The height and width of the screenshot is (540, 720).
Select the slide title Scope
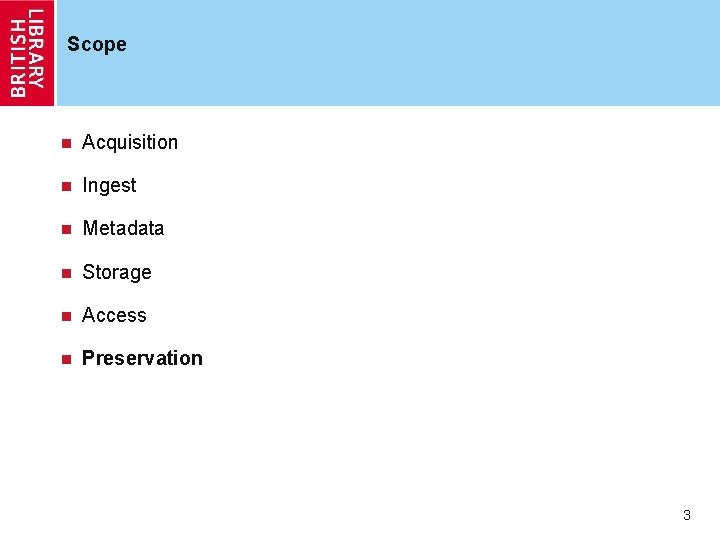point(97,44)
